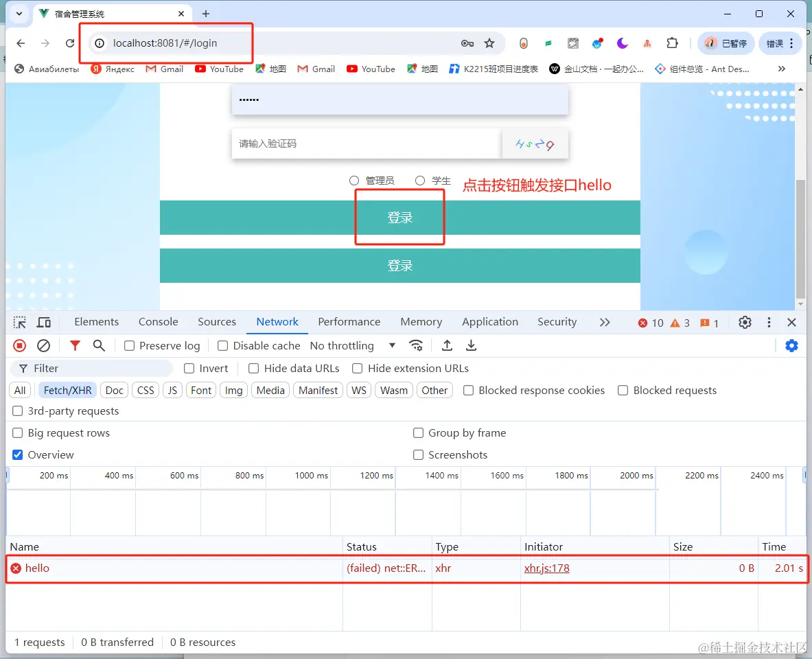Import HAR file with upload icon
Image resolution: width=812 pixels, height=659 pixels.
click(447, 345)
